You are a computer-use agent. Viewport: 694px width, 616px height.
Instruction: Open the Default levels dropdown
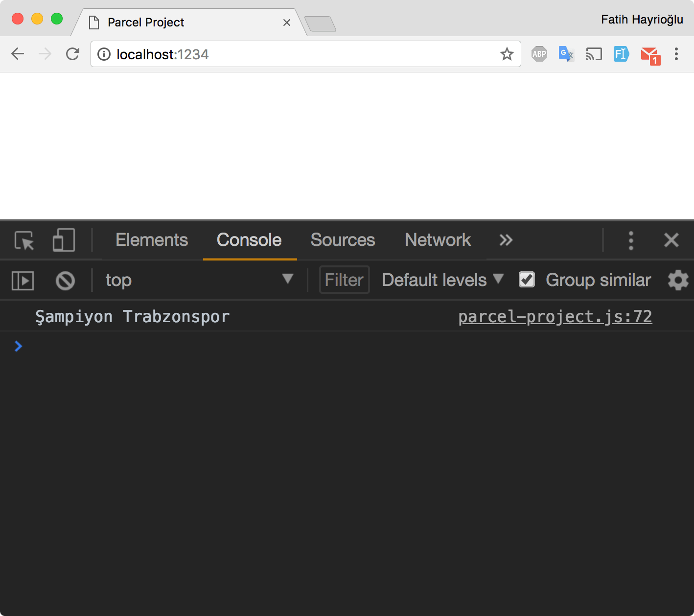tap(440, 280)
